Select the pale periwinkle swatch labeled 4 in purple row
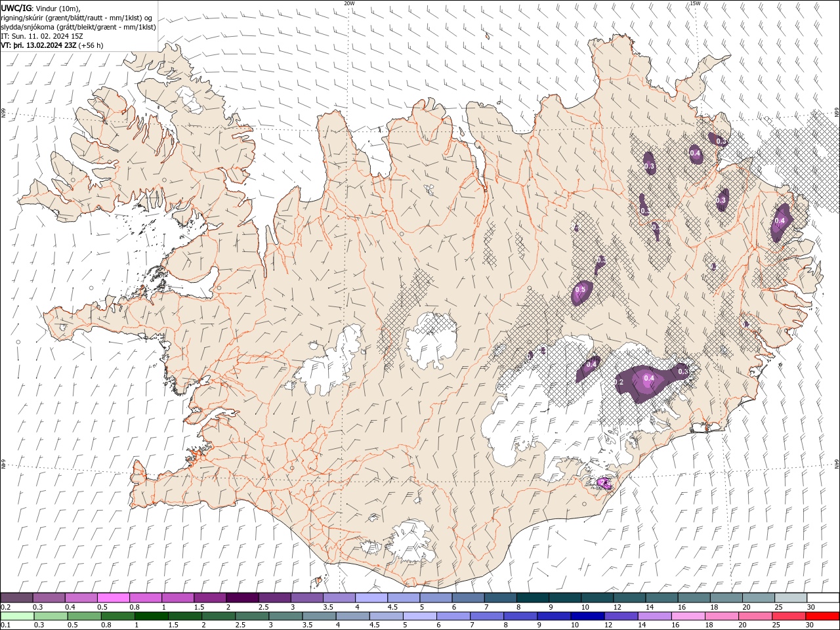This screenshot has height=630, width=840. (x=371, y=598)
